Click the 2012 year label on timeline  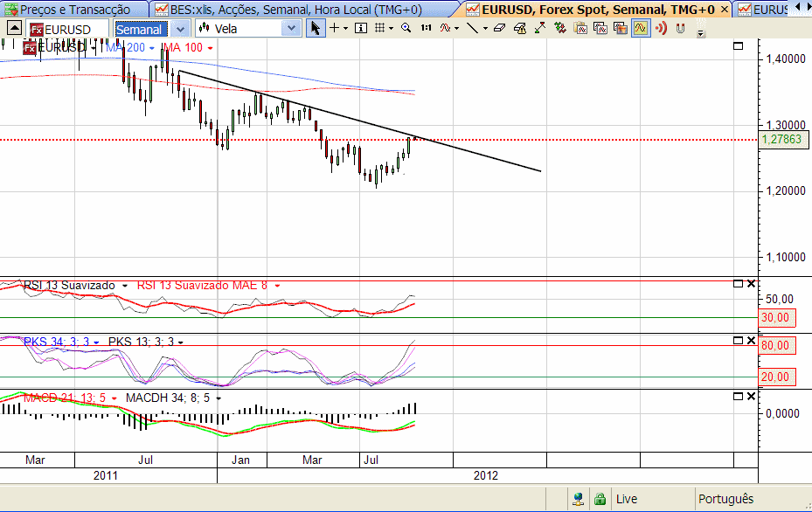click(x=486, y=475)
